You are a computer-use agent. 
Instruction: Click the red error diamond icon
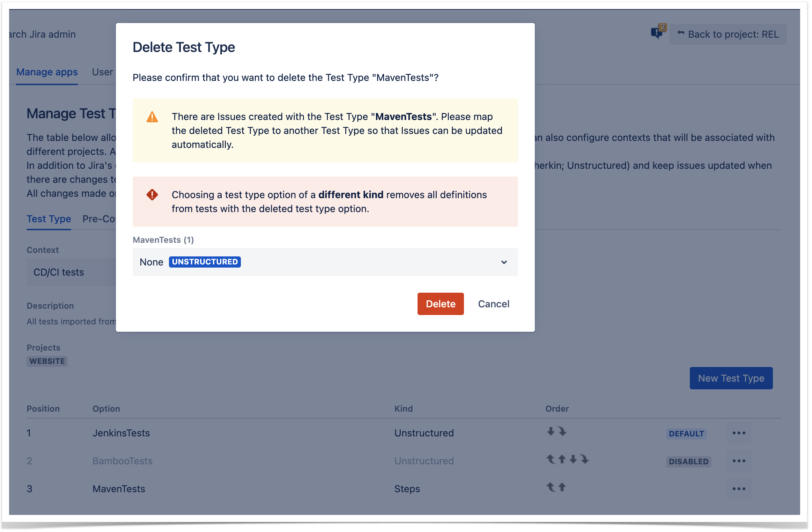point(152,194)
